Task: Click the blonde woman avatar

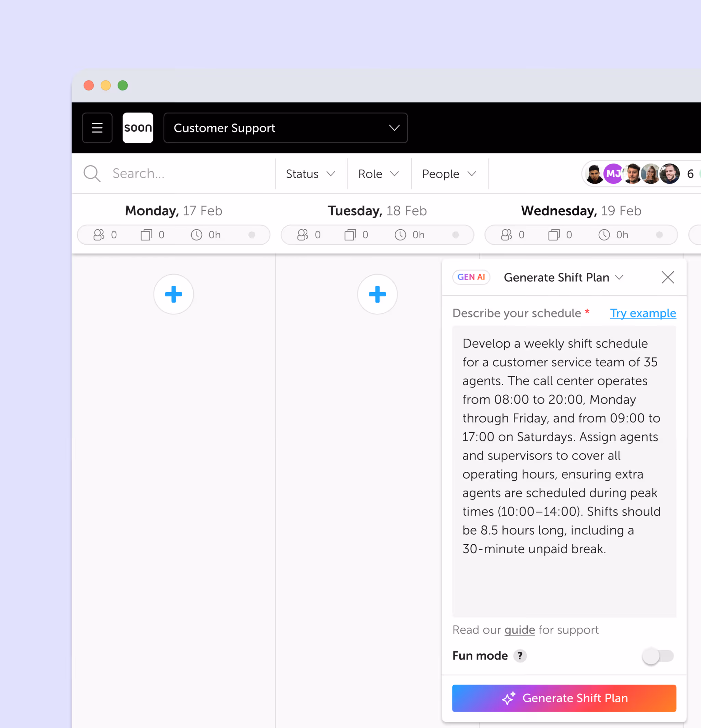Action: coord(651,174)
